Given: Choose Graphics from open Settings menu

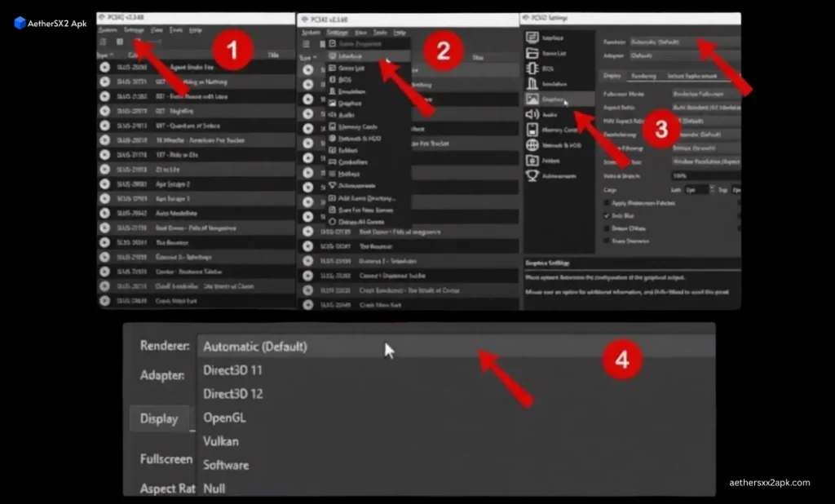Looking at the screenshot, I should [x=369, y=103].
